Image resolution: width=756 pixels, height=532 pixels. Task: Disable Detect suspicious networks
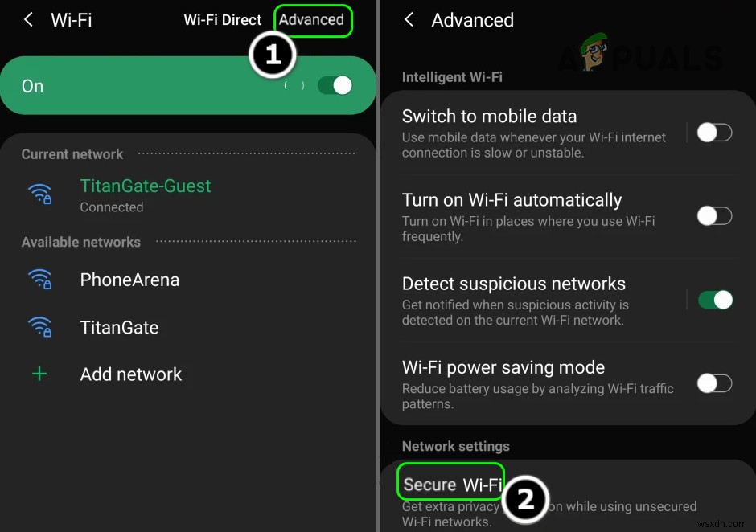[715, 300]
